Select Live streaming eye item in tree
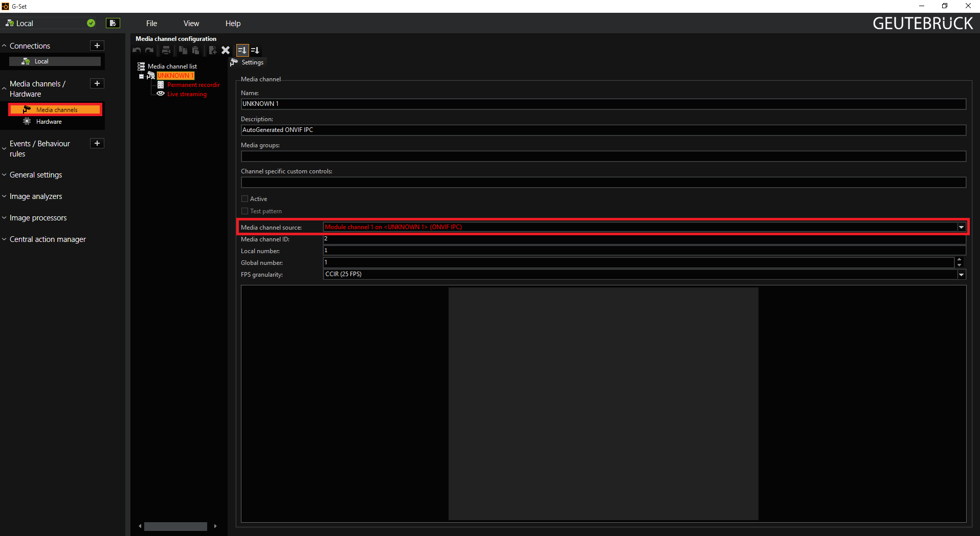980x536 pixels. (x=186, y=94)
